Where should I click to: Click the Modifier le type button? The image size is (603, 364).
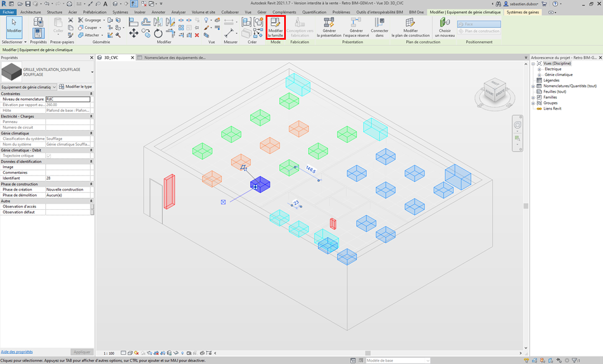coord(76,87)
